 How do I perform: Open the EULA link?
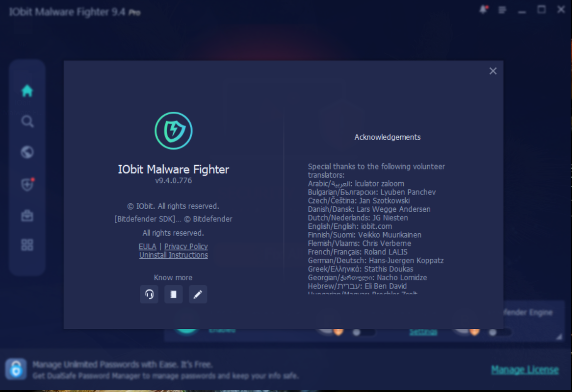pos(147,246)
